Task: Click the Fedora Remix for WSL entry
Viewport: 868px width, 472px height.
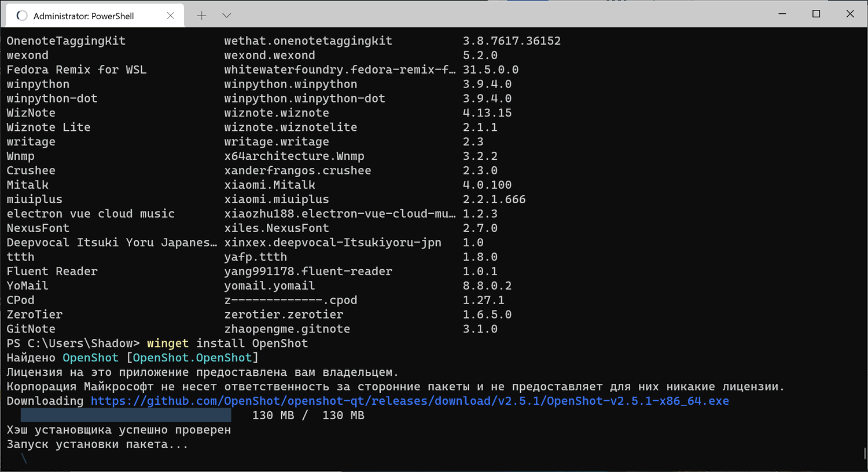Action: coord(76,69)
